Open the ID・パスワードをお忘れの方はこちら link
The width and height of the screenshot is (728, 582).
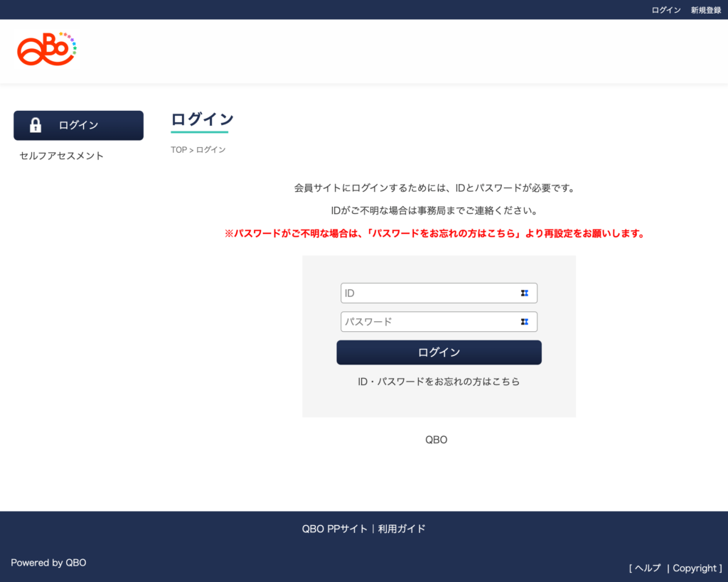(x=439, y=382)
